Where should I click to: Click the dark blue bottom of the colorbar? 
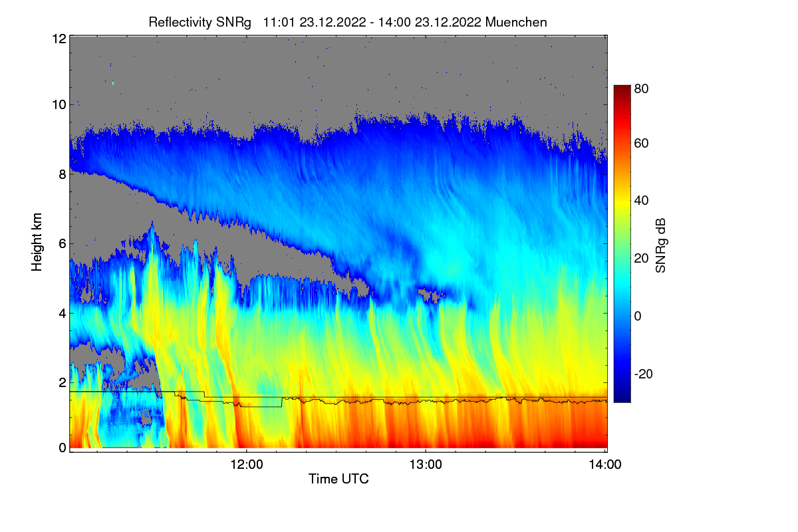coord(621,397)
